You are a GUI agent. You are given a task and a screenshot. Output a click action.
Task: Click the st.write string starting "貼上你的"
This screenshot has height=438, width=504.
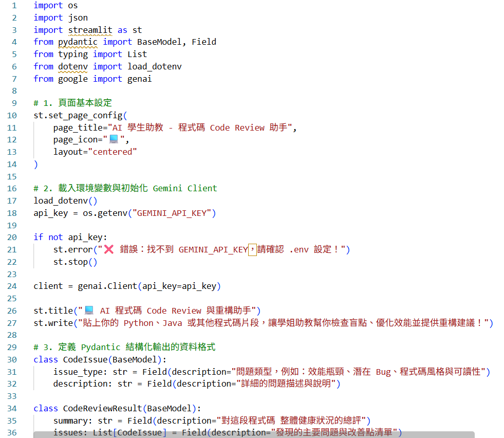[x=284, y=323]
